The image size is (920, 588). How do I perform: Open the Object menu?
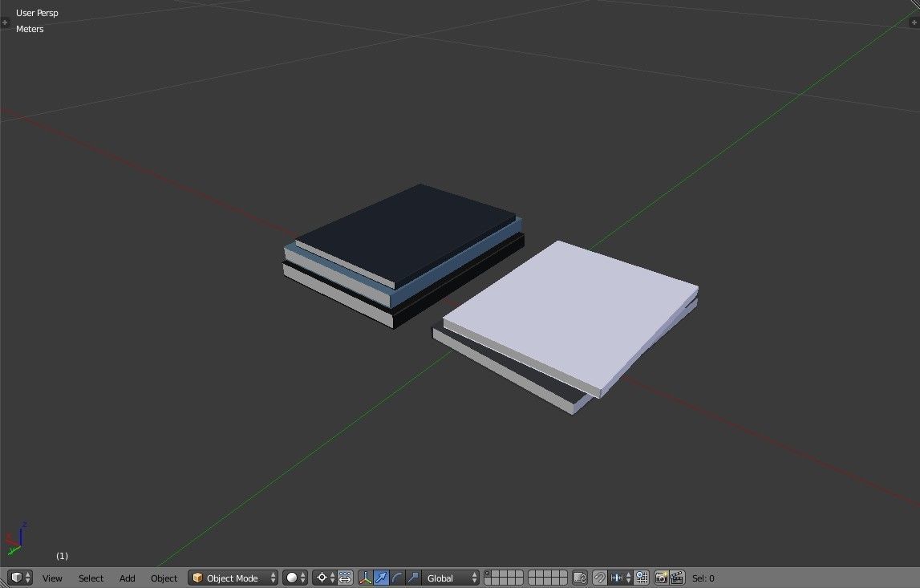(x=164, y=578)
